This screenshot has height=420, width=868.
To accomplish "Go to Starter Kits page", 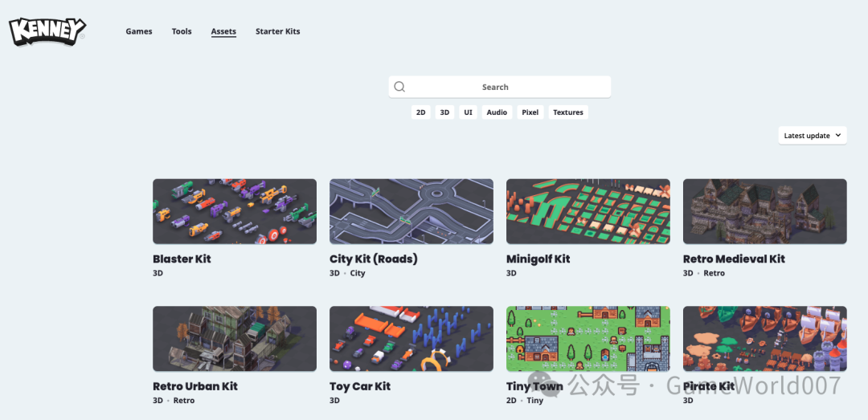I will click(278, 31).
